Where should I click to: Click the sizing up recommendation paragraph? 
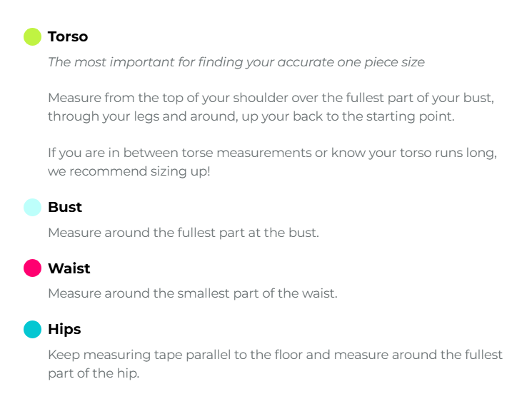[x=272, y=162]
